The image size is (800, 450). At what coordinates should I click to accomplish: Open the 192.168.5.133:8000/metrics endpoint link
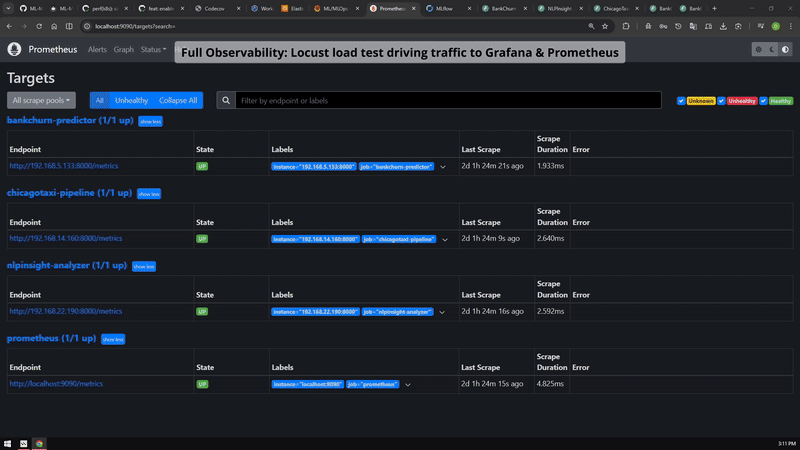[x=64, y=166]
